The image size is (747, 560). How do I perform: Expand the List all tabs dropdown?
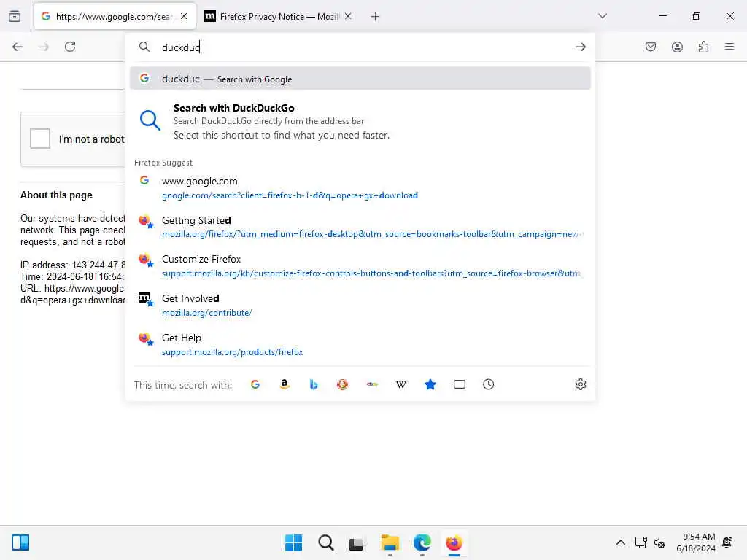point(603,16)
